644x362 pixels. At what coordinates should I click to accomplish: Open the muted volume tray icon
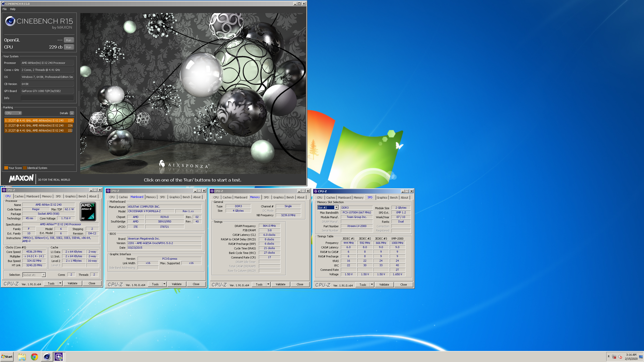[620, 357]
